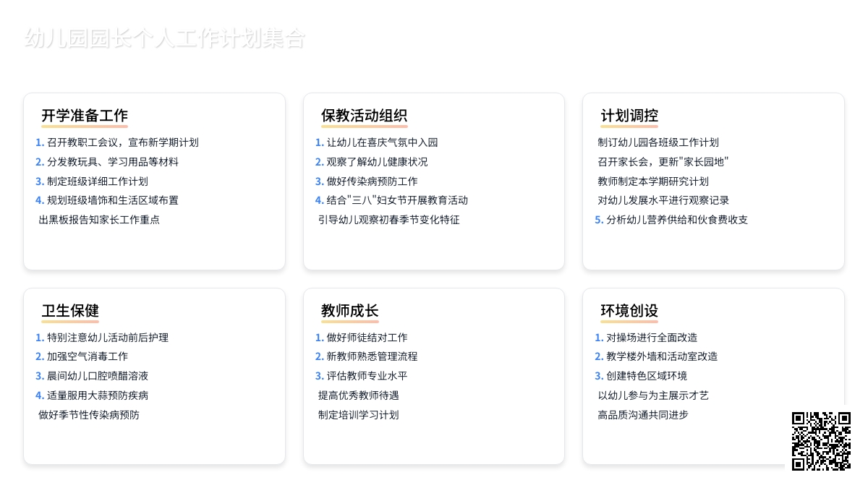The image size is (868, 488).
Task: Click text 出黑板报告知家长工作重点
Action: pyautogui.click(x=99, y=220)
